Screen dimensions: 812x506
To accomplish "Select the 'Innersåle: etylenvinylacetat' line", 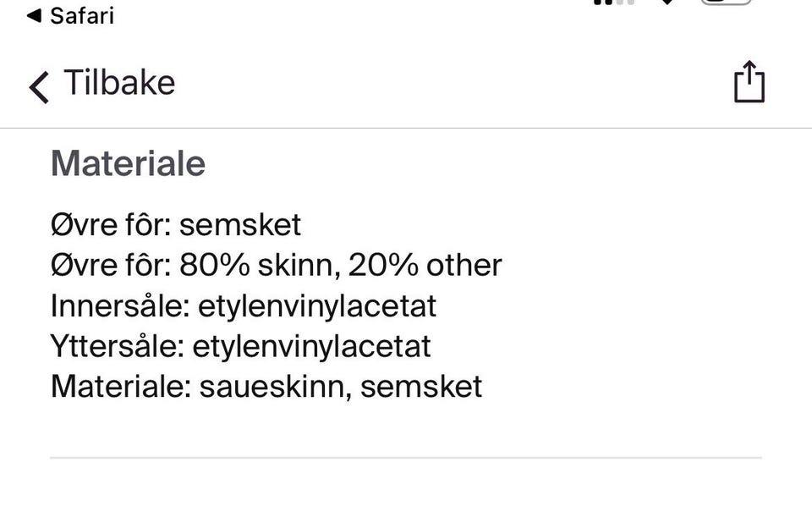I will tap(243, 305).
